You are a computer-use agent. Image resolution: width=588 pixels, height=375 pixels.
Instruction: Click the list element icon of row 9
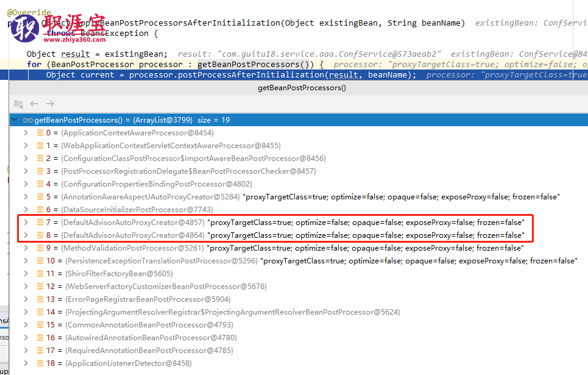40,248
